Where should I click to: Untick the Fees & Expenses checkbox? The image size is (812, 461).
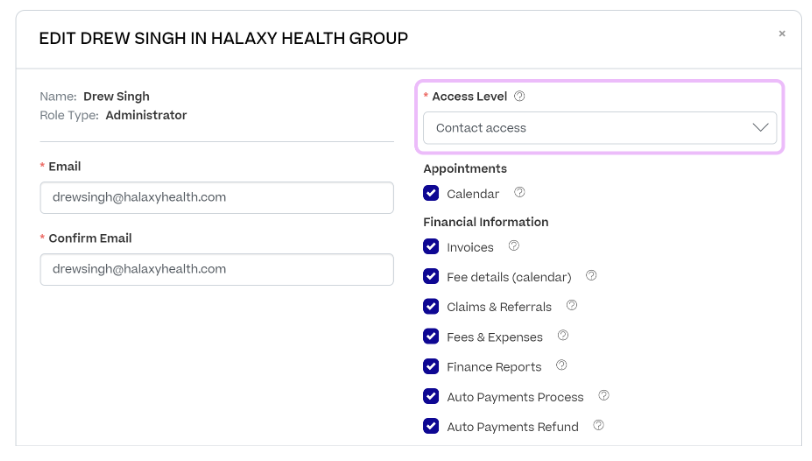tap(431, 337)
